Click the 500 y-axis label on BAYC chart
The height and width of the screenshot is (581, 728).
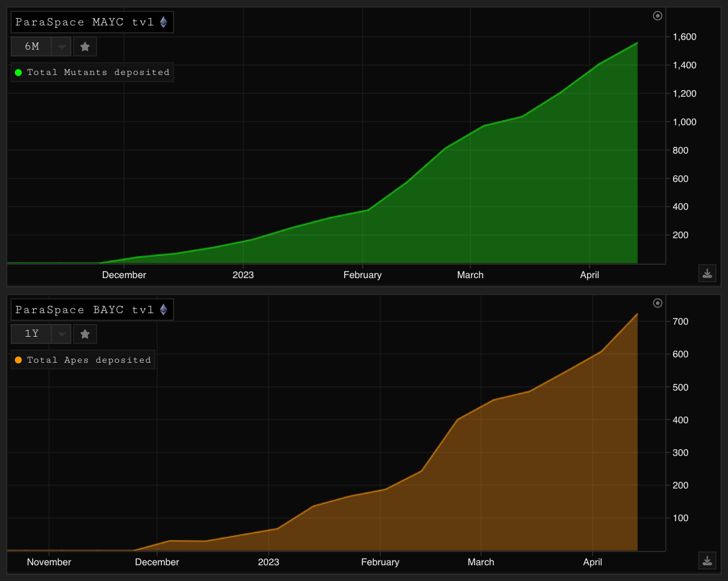tap(680, 387)
